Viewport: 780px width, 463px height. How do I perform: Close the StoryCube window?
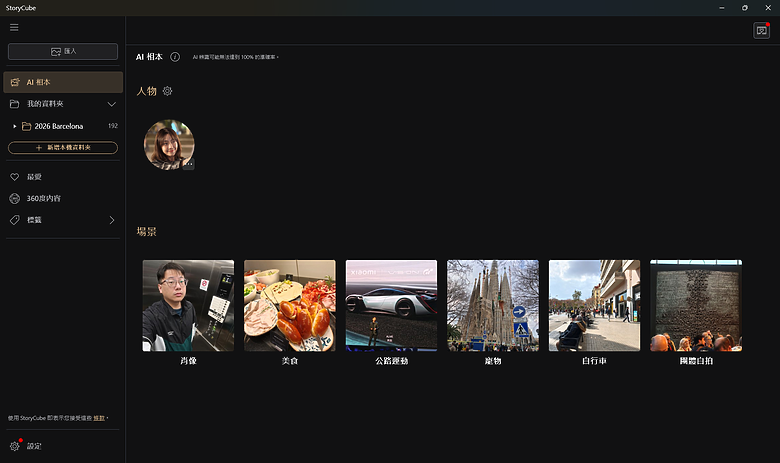(x=768, y=8)
